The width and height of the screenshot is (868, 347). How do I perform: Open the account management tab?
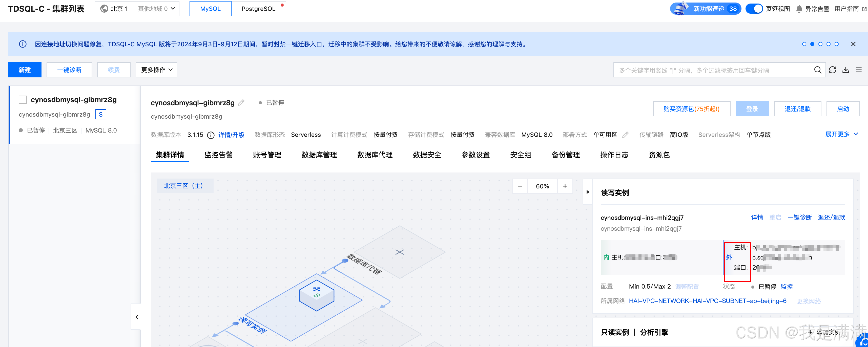[267, 155]
